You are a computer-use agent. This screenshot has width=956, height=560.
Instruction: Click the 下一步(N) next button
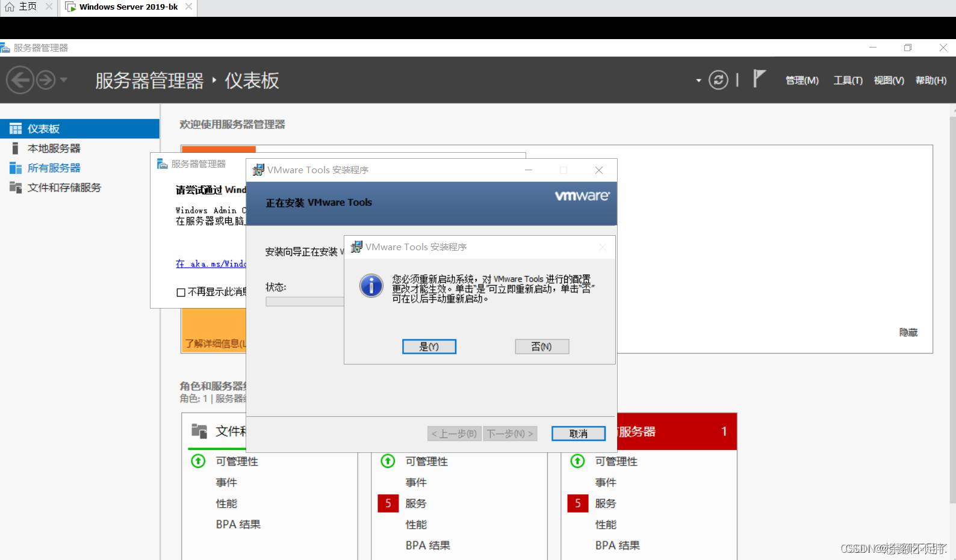[510, 434]
